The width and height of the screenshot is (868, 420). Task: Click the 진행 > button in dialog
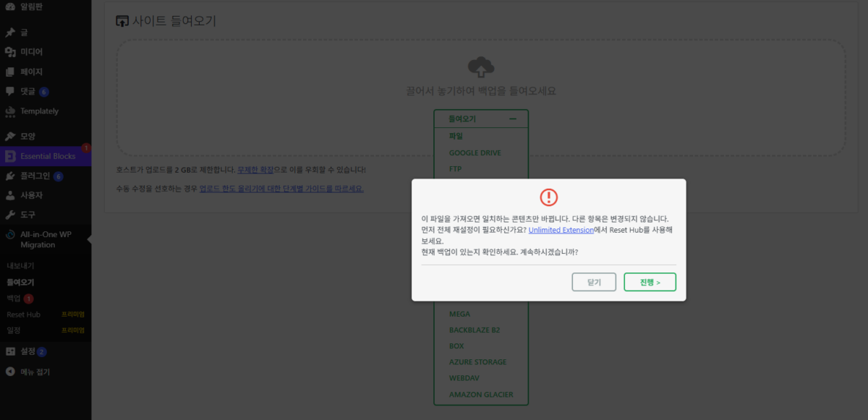coord(650,282)
